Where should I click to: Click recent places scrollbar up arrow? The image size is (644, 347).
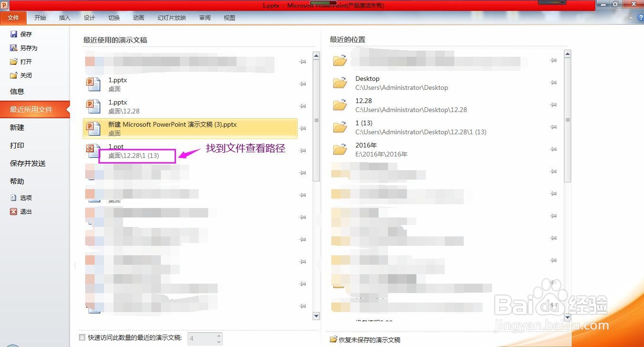(x=567, y=54)
